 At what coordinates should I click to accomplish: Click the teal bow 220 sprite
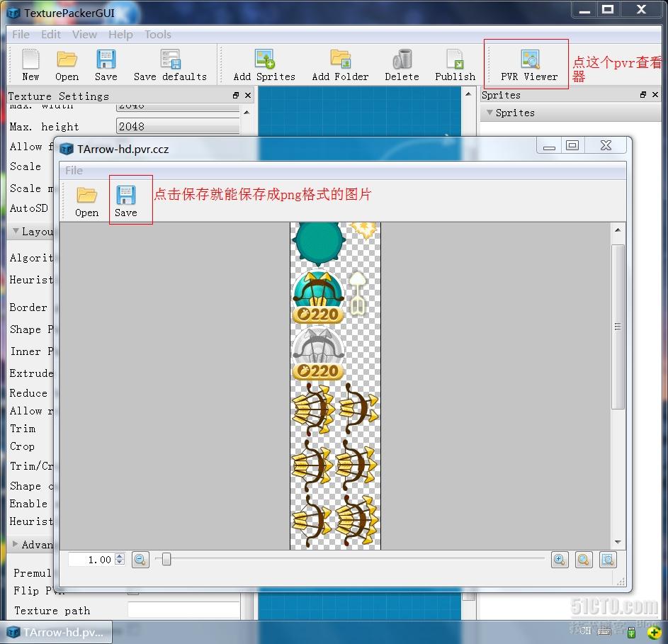pos(318,297)
